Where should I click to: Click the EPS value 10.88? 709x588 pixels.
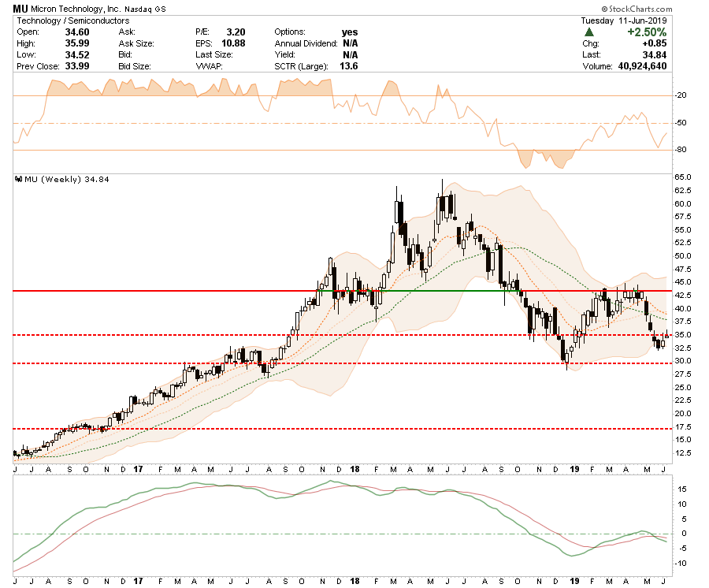pyautogui.click(x=233, y=43)
